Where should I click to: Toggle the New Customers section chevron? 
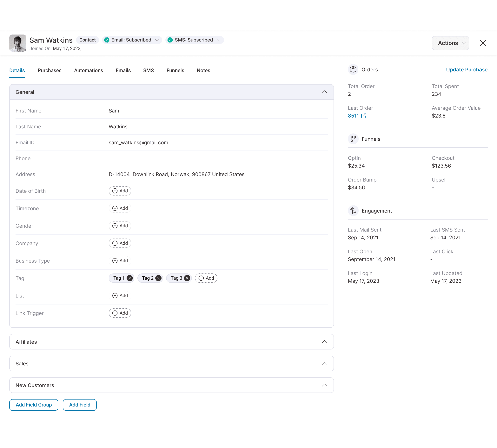324,385
